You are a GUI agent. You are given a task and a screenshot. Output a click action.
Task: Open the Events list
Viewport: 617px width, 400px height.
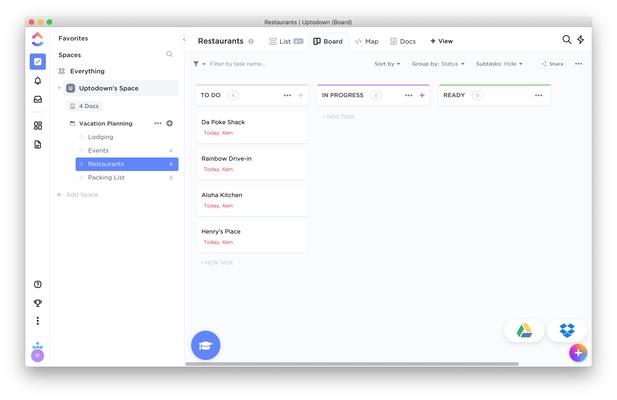tap(98, 151)
